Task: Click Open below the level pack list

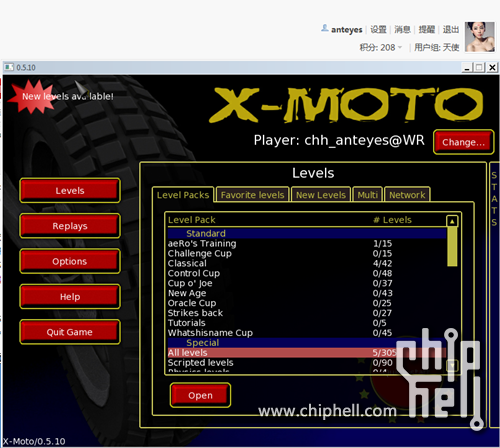Action: point(200,395)
